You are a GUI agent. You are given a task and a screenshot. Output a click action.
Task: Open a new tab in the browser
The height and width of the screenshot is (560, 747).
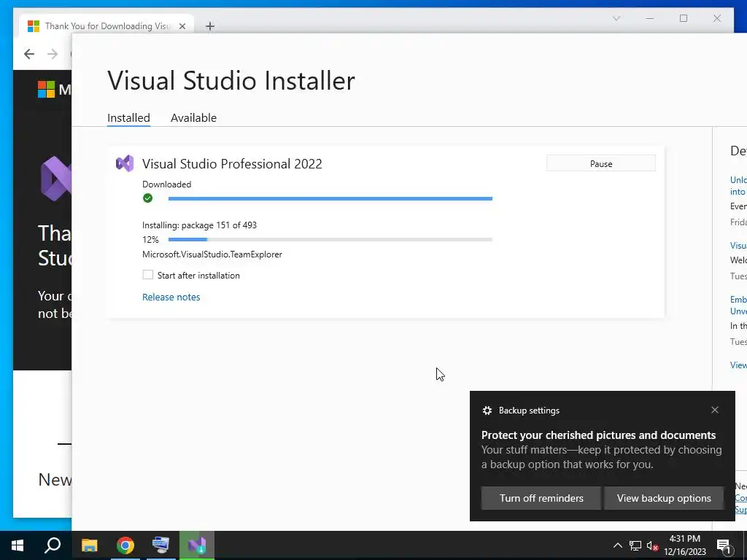tap(209, 26)
